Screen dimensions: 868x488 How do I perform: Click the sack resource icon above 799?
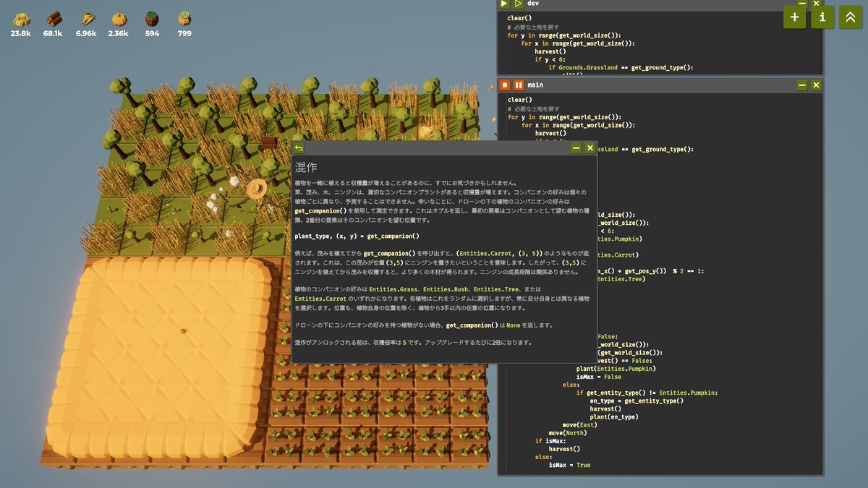point(184,19)
